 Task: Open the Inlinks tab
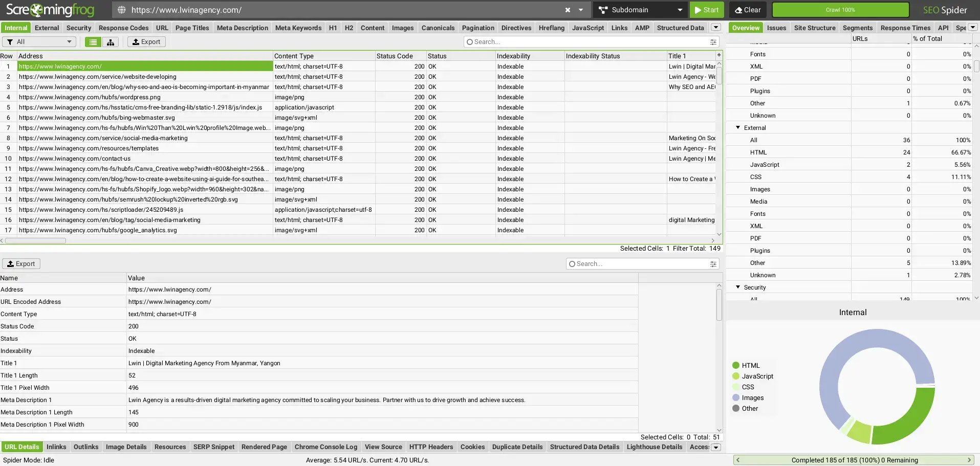(56, 447)
